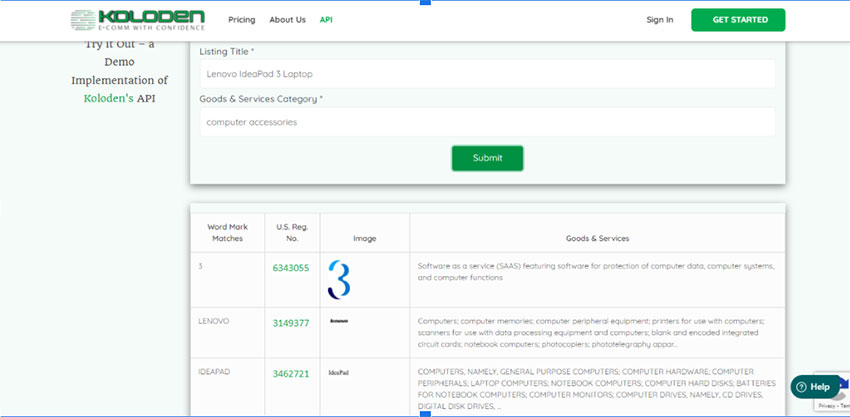Click the U.S. Reg. No. column header

292,233
